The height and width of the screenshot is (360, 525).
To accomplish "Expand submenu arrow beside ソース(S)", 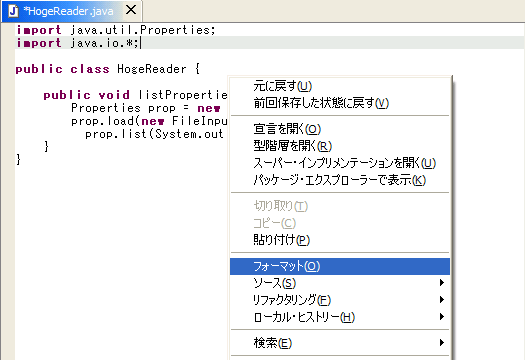I will coord(442,283).
